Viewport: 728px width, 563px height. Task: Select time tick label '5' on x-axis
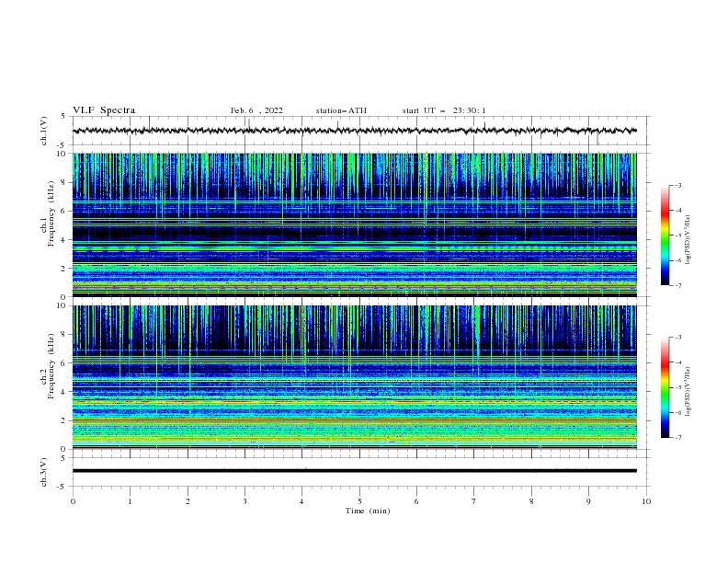(359, 501)
